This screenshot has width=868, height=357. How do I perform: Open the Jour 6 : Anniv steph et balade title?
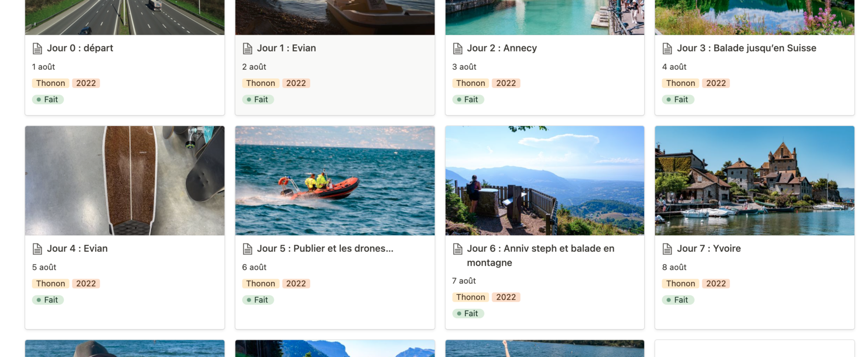point(541,255)
